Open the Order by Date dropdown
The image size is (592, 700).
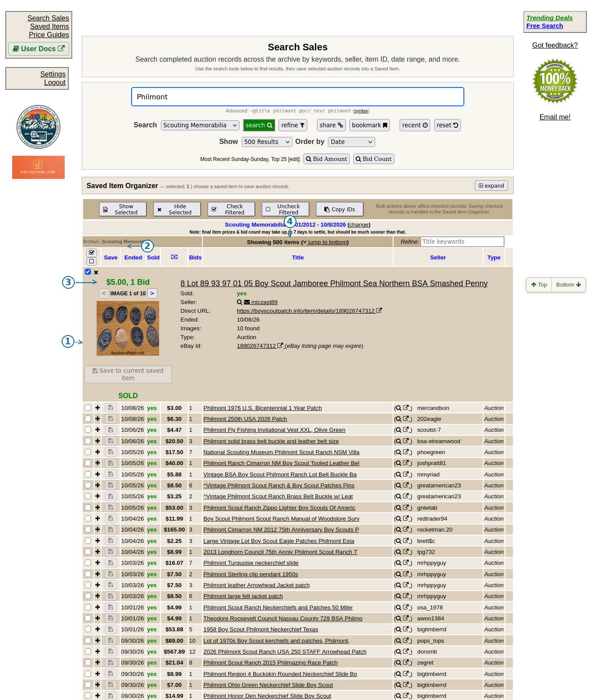coord(352,142)
